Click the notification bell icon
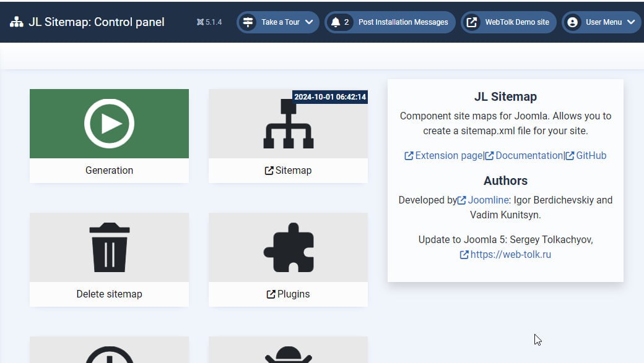This screenshot has width=644, height=363. coord(336,22)
